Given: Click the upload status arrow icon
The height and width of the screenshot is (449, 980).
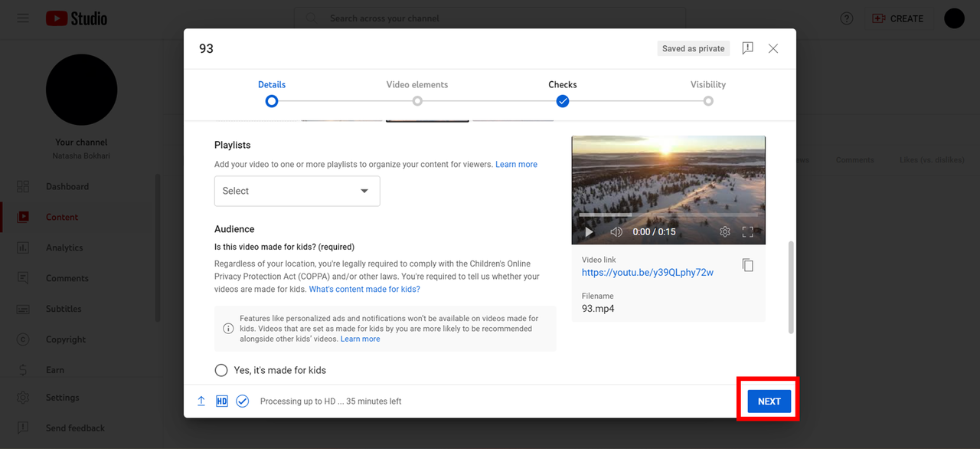Looking at the screenshot, I should (x=201, y=401).
